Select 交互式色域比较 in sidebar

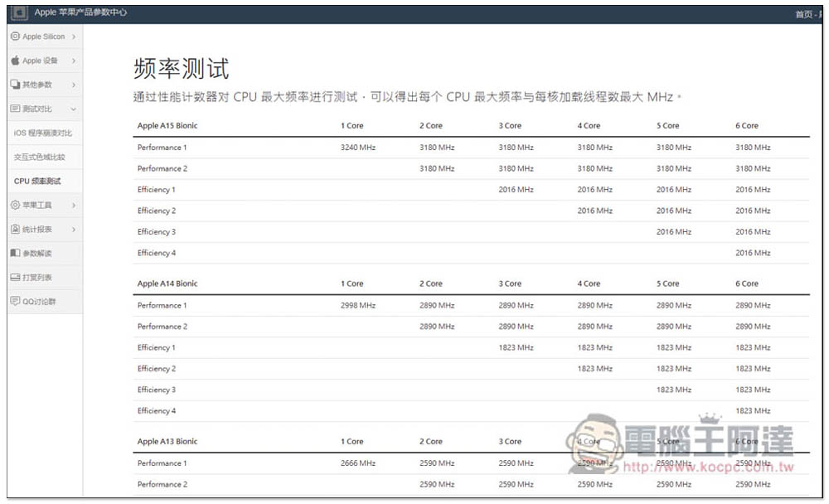(x=39, y=157)
